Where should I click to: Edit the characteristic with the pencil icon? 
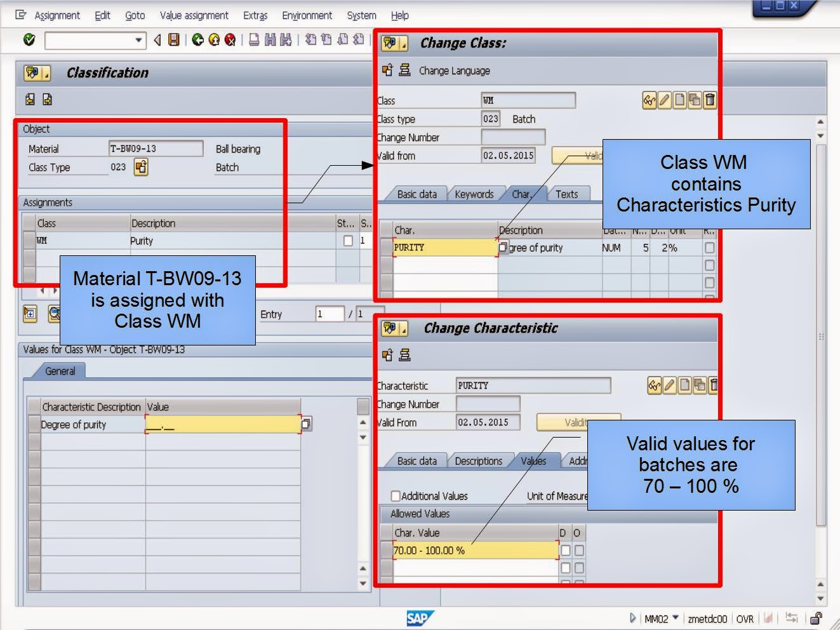point(669,385)
